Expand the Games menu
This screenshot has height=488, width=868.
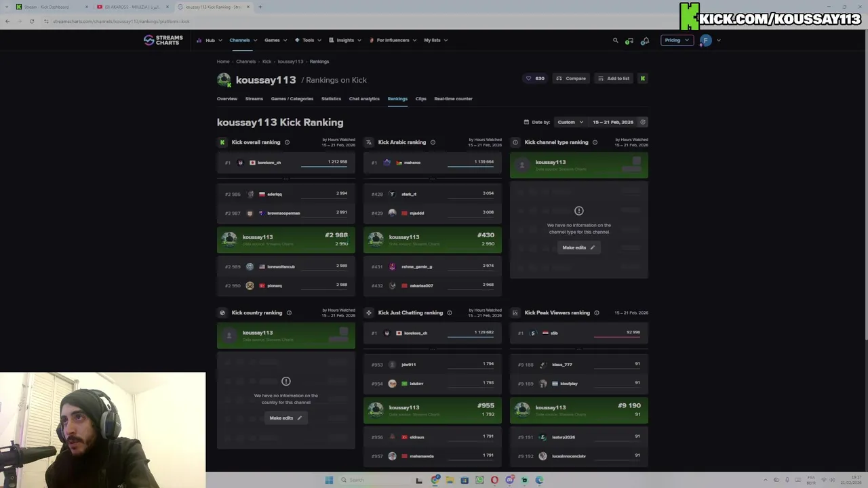(x=275, y=41)
